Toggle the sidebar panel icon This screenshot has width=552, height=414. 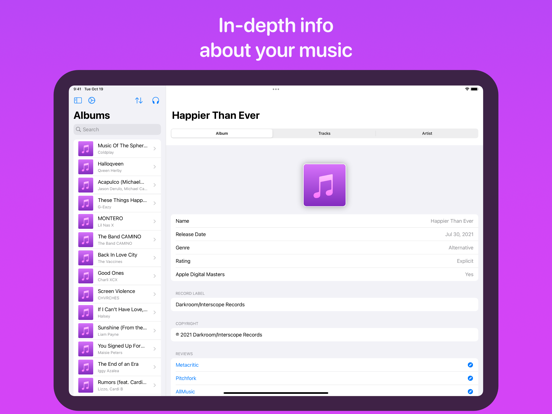pyautogui.click(x=78, y=100)
